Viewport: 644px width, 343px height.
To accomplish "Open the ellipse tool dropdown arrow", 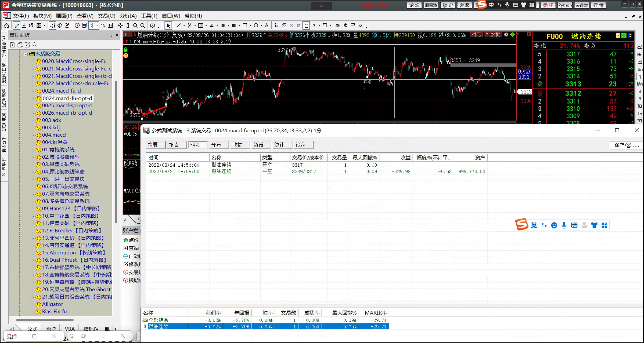I will [261, 25].
